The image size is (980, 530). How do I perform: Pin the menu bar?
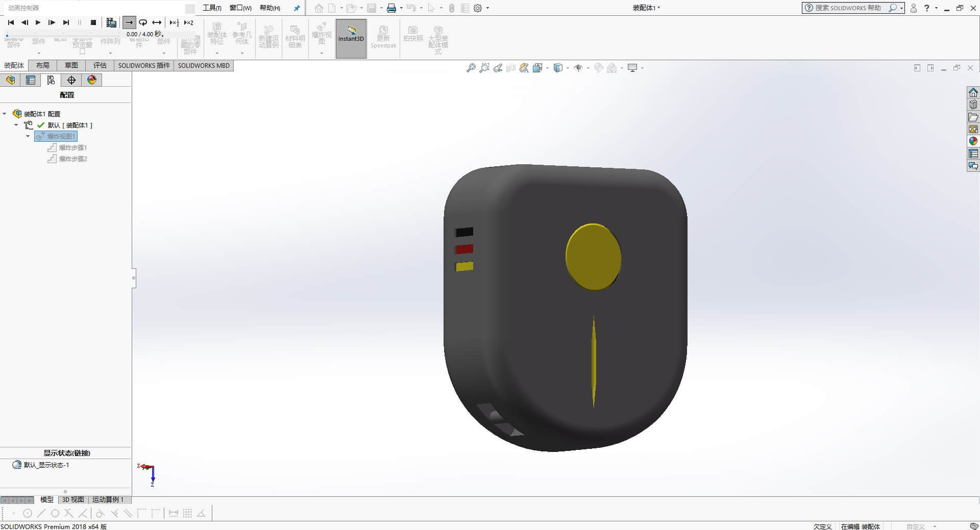click(297, 8)
